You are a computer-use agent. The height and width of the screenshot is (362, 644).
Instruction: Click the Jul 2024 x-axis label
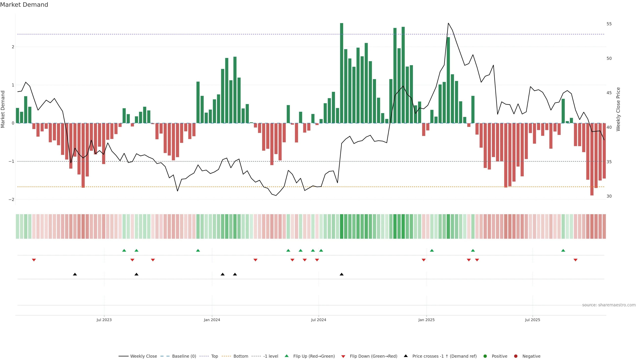pos(318,320)
